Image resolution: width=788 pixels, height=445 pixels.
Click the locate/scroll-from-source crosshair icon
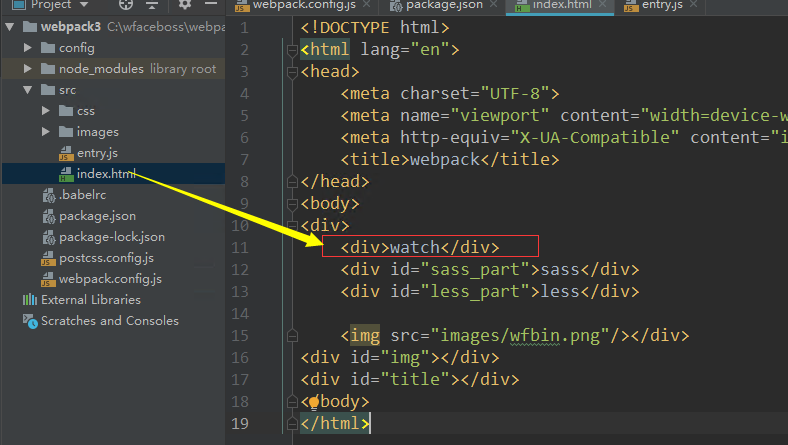[126, 5]
